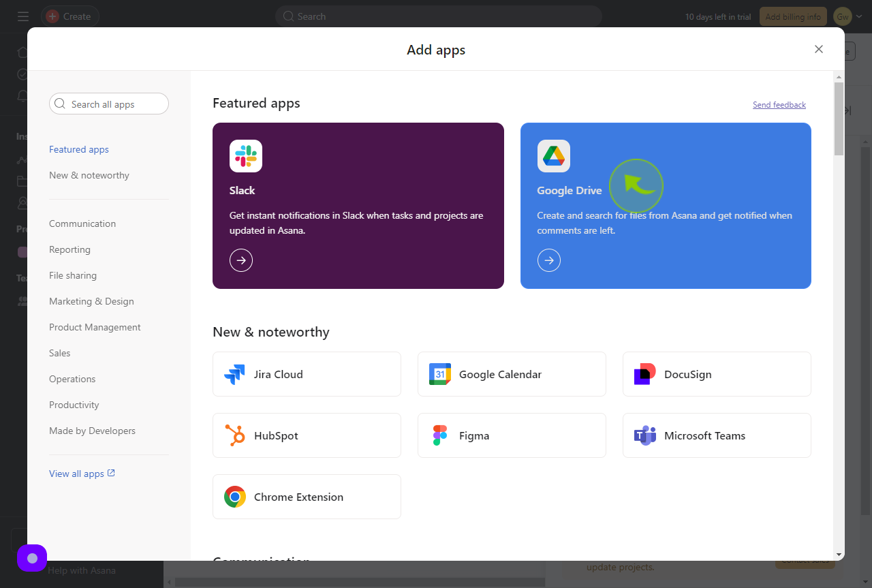Select Reporting category
This screenshot has height=588, width=872.
69,249
